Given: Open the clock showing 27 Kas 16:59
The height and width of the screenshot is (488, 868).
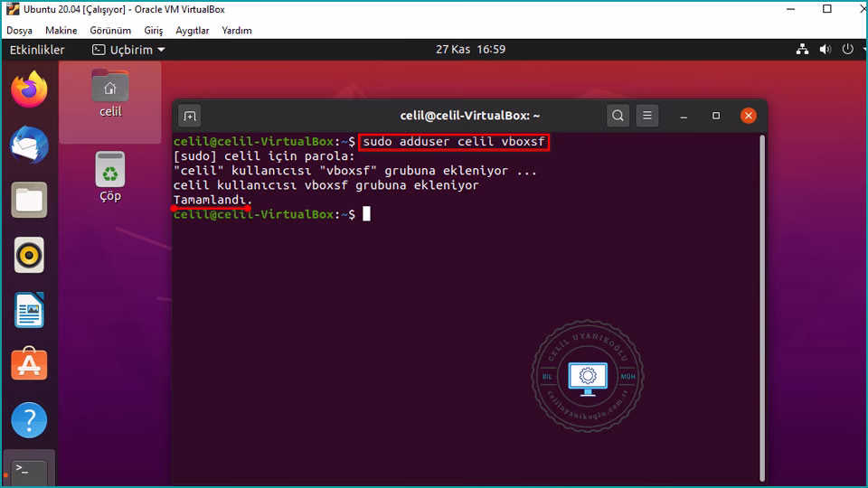Looking at the screenshot, I should (x=470, y=49).
